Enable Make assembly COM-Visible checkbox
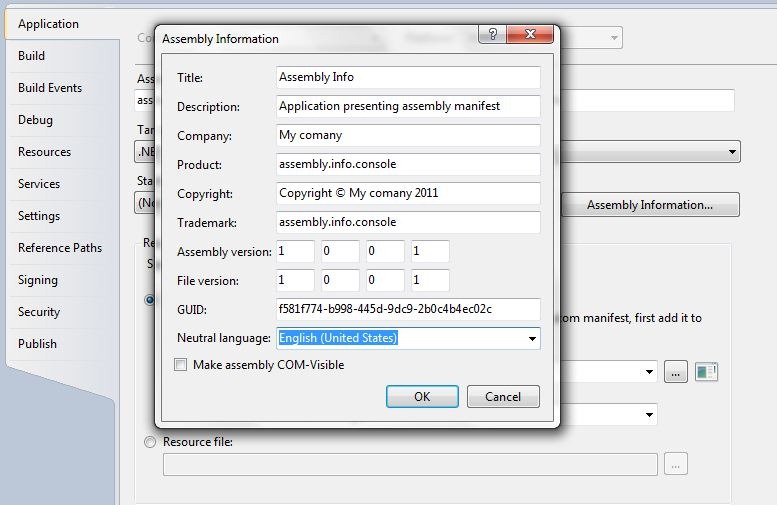Image resolution: width=777 pixels, height=505 pixels. [181, 366]
